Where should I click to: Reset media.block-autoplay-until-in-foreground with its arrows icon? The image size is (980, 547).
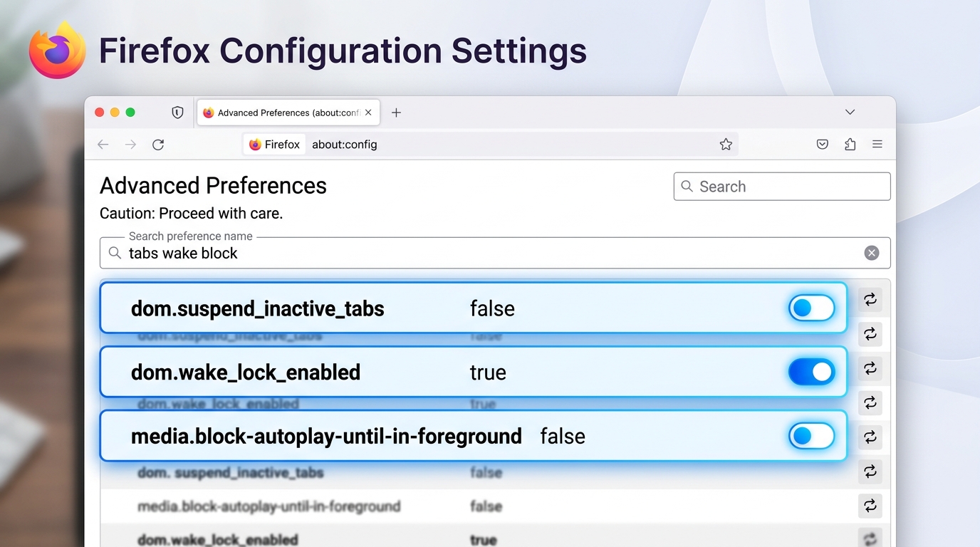click(870, 437)
